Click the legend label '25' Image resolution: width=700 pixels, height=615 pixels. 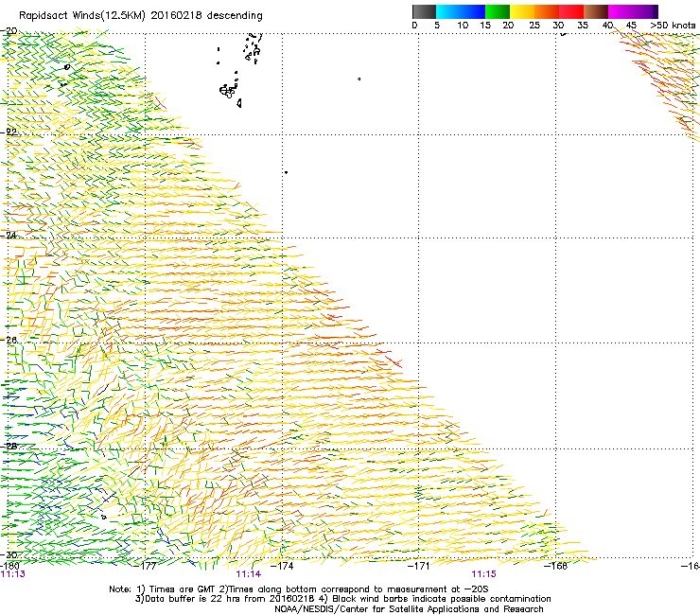pyautogui.click(x=534, y=25)
